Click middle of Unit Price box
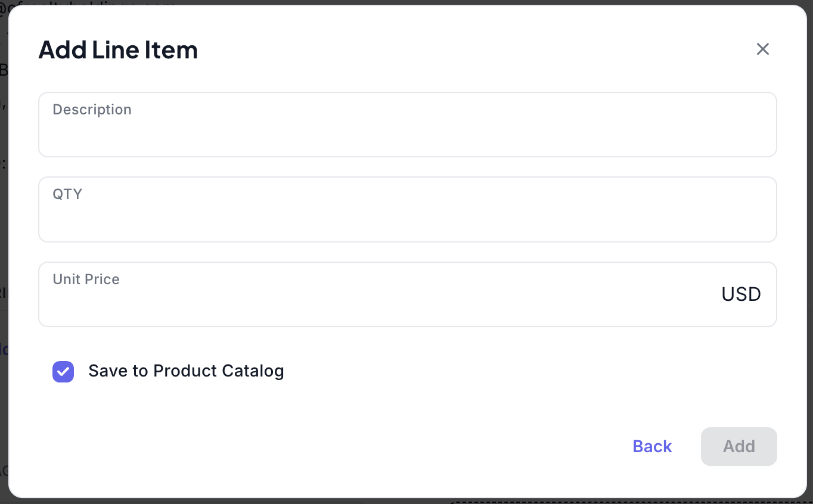The height and width of the screenshot is (504, 813). pos(407,295)
